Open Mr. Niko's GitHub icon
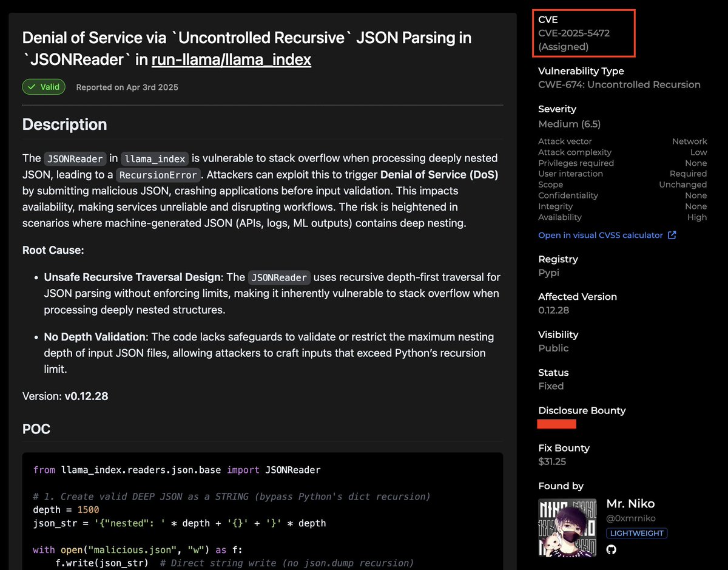The image size is (728, 570). 611,549
